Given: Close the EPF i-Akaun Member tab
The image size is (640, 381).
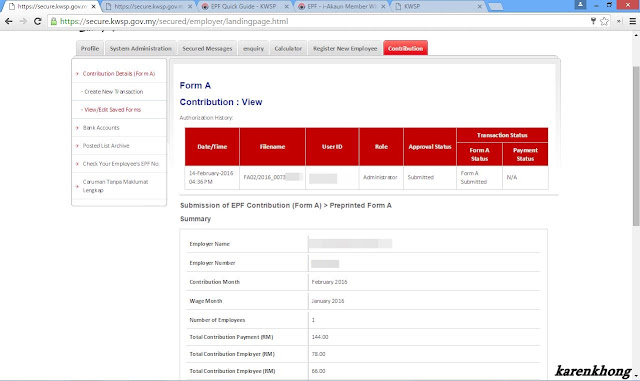Looking at the screenshot, I should coord(383,7).
